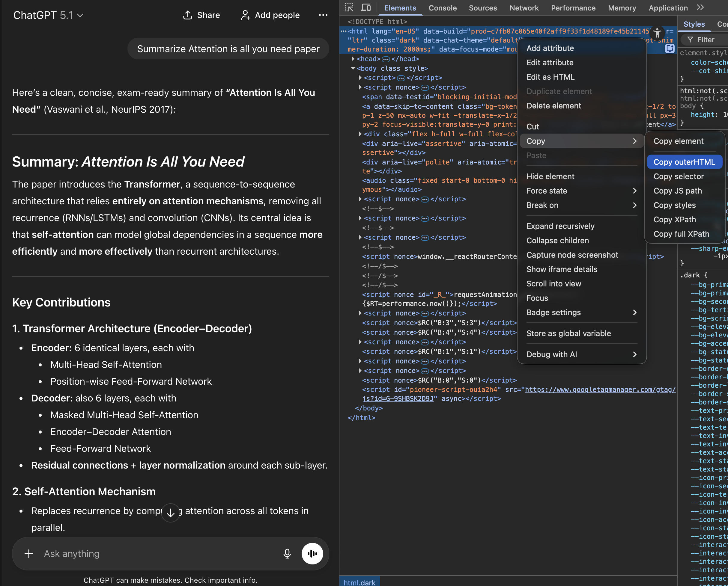Screen dimensions: 728x586
Task: Click the Add people button
Action: [270, 15]
